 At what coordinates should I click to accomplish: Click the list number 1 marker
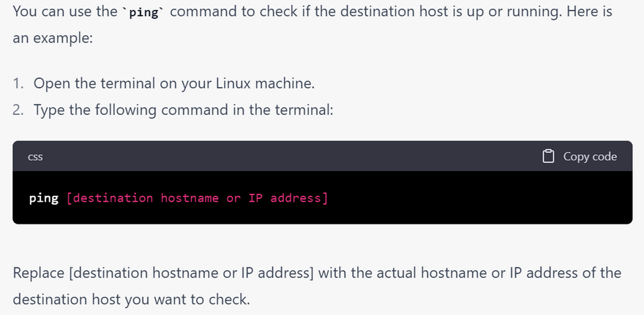[x=18, y=83]
